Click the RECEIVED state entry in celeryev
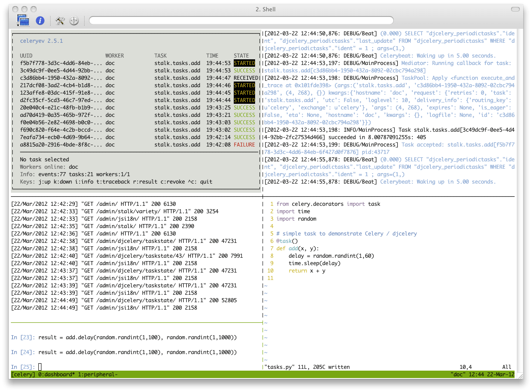This screenshot has width=532, height=392. [x=244, y=78]
